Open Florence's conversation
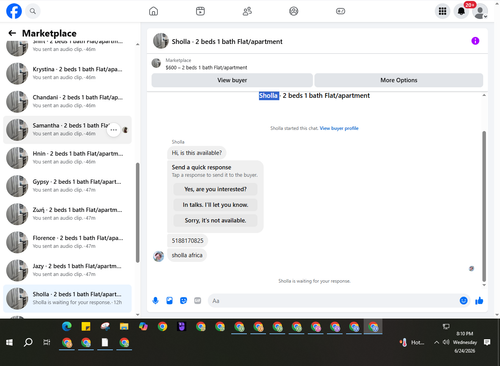This screenshot has height=366, width=500. 67,242
